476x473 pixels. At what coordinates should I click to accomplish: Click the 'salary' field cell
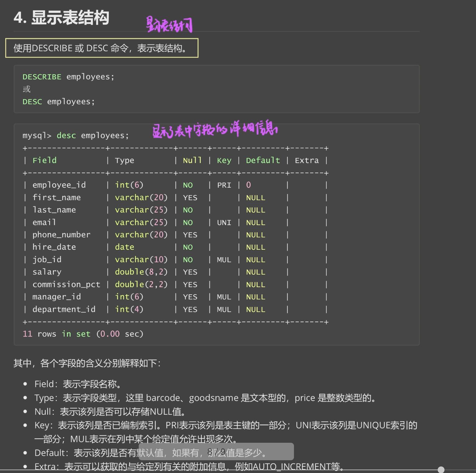click(x=47, y=272)
